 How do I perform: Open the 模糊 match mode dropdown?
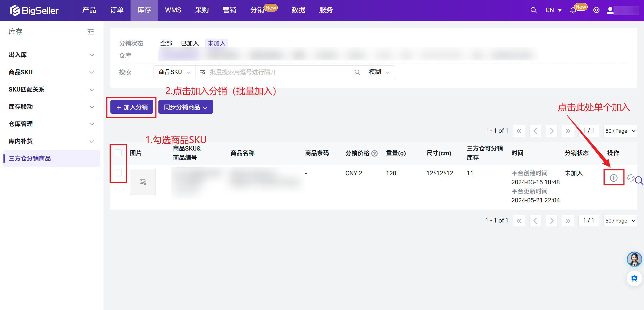(379, 72)
